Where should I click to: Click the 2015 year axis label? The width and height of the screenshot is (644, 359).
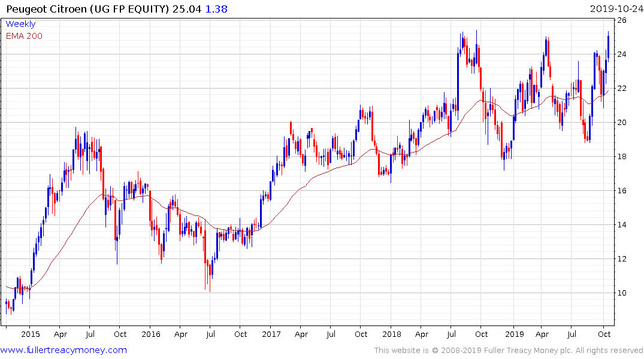pos(31,334)
